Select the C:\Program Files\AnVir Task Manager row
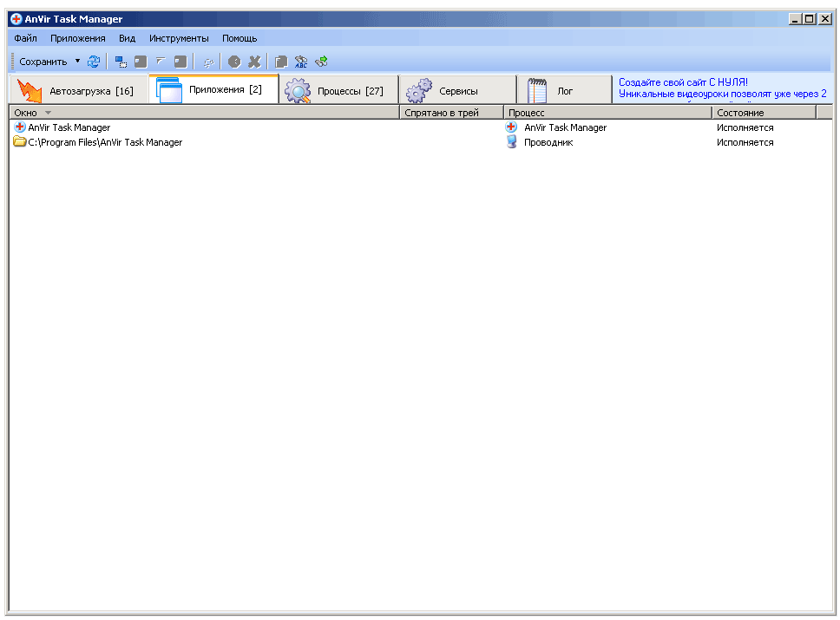This screenshot has height=620, width=840. tap(105, 142)
